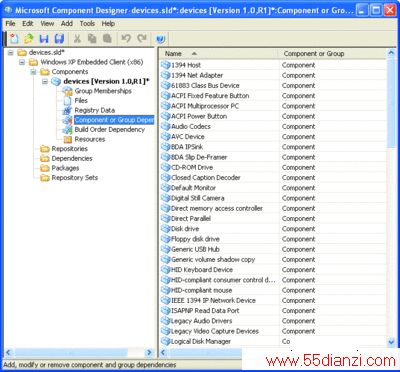Select Build Order Dependency tree item
This screenshot has height=372, width=400.
(110, 130)
